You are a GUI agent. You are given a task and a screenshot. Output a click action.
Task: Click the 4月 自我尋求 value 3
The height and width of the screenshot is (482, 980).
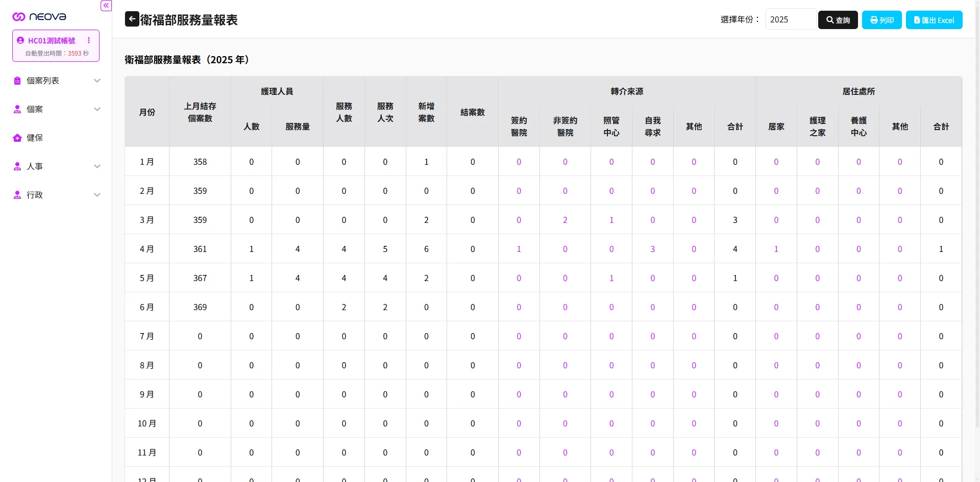click(653, 249)
